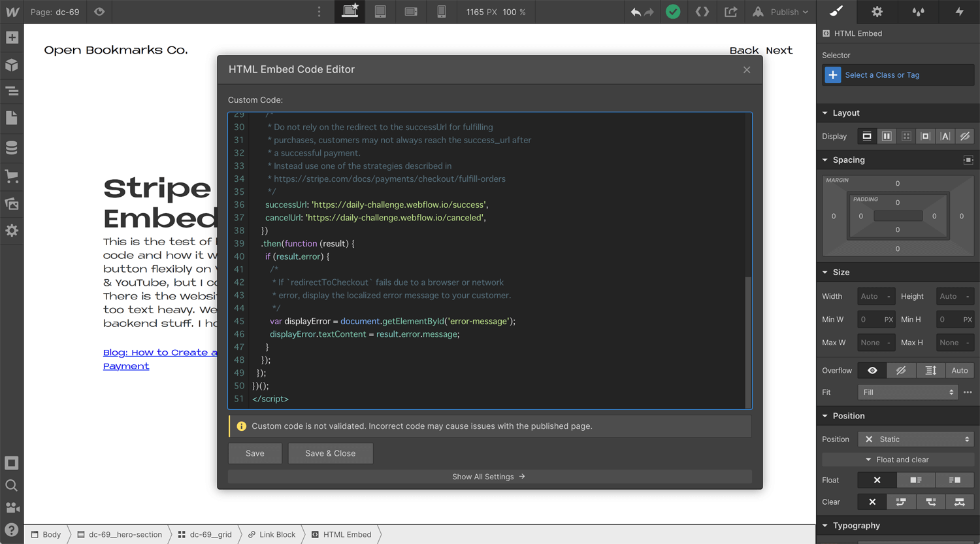The width and height of the screenshot is (980, 544).
Task: Click the redo arrow
Action: [x=649, y=12]
